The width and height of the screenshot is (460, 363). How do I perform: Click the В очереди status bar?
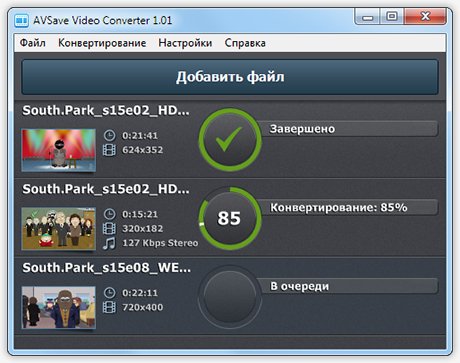[348, 286]
